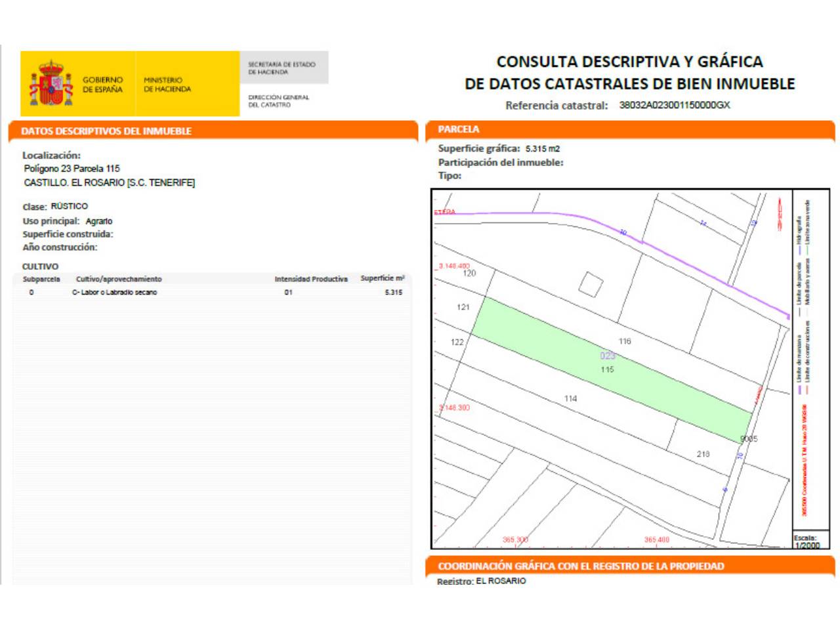The height and width of the screenshot is (630, 840).
Task: Click 'SECRETARÍA DE ESTADO DE HACIENDA' text
Action: click(282, 68)
